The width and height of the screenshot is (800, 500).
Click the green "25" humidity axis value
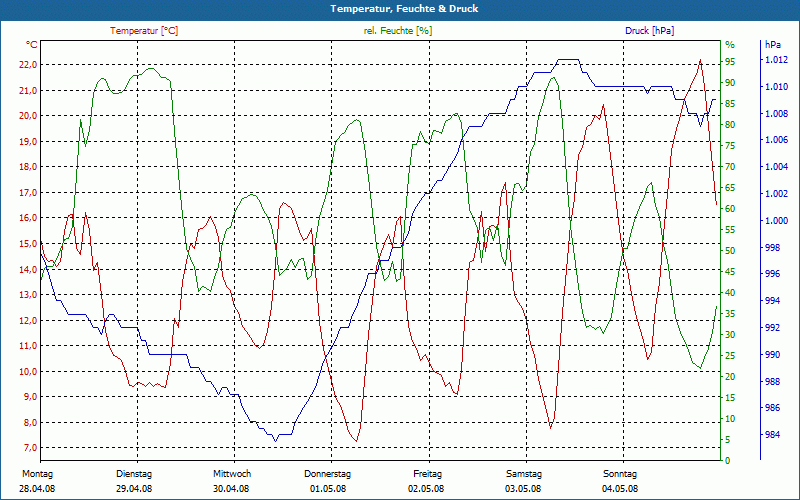[730, 356]
